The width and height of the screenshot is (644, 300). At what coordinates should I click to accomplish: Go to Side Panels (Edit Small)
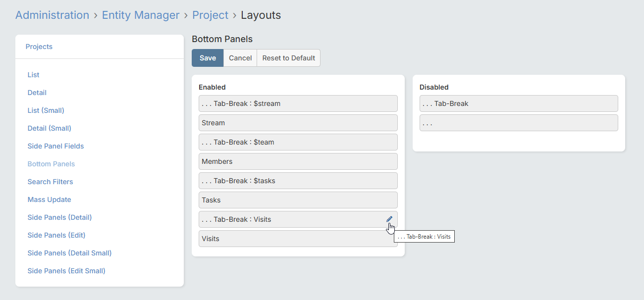point(66,271)
